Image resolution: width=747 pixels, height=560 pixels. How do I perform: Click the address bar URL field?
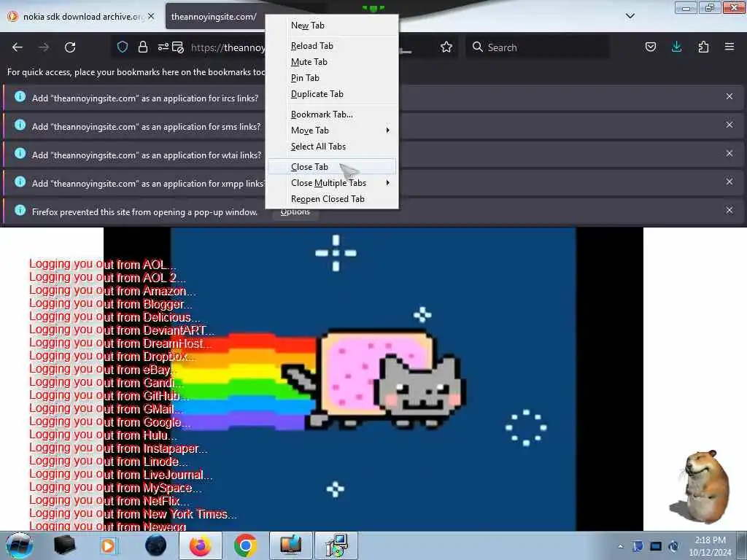tap(228, 47)
